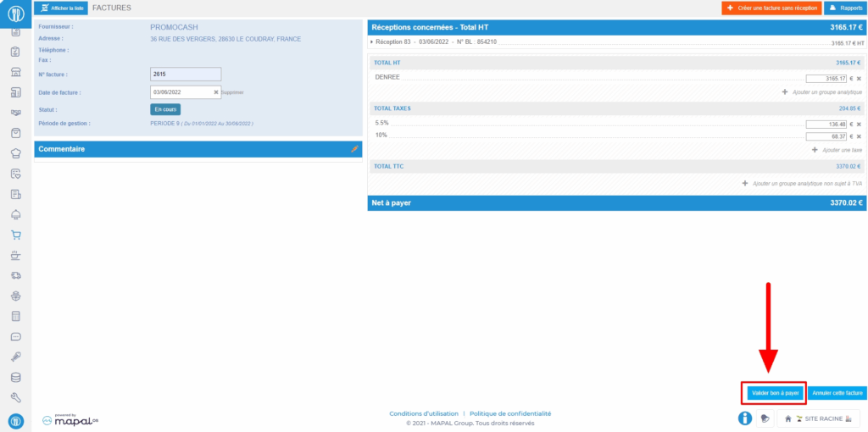The image size is (868, 432).
Task: Open the delivery truck sidebar icon
Action: click(x=15, y=275)
